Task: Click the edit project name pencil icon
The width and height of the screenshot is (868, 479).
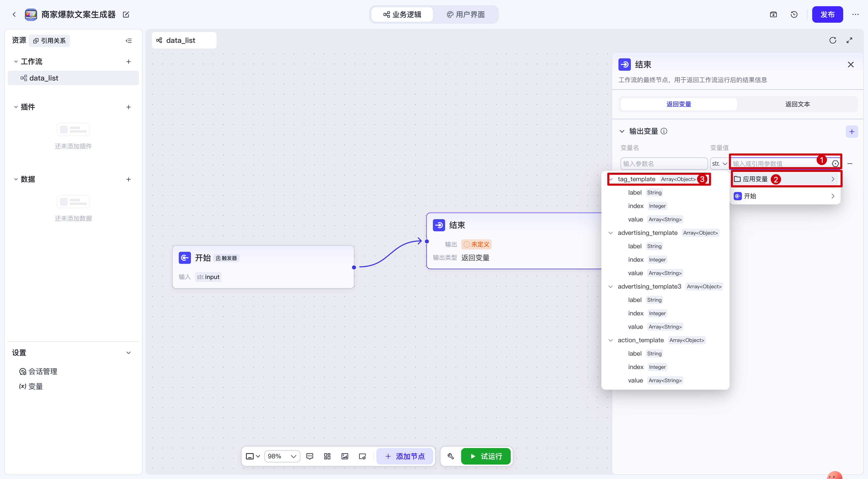Action: click(x=126, y=14)
